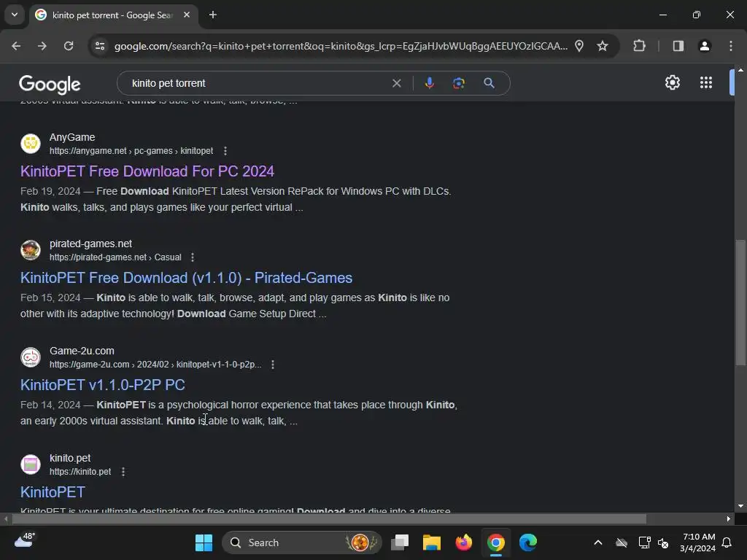Click the scroll right arrow
The width and height of the screenshot is (747, 560).
729,518
